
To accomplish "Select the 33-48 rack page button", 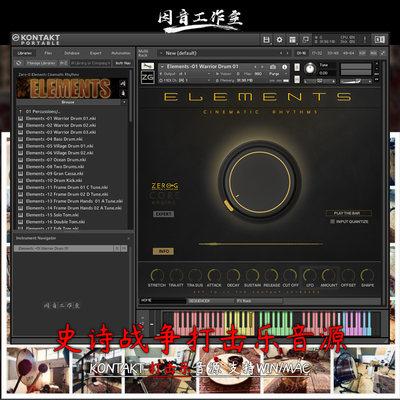I will tap(332, 53).
